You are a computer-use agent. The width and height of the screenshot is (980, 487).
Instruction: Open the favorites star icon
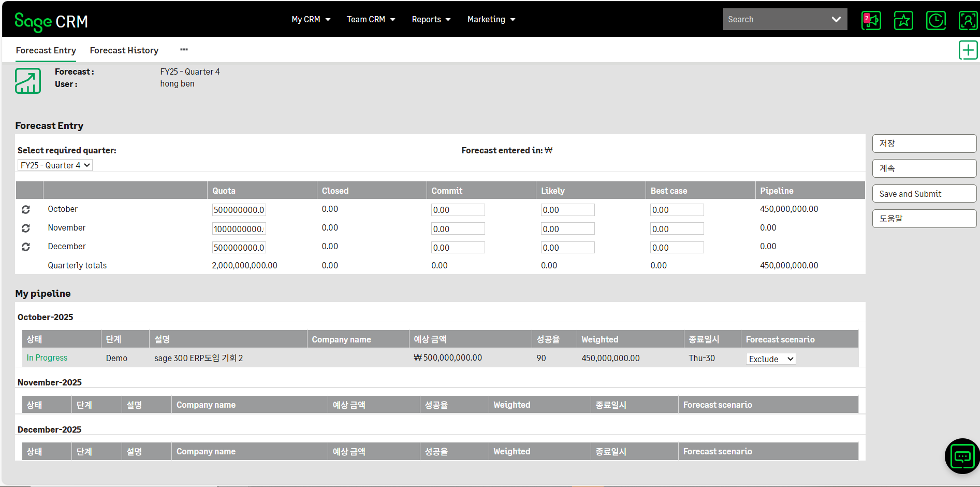click(903, 21)
